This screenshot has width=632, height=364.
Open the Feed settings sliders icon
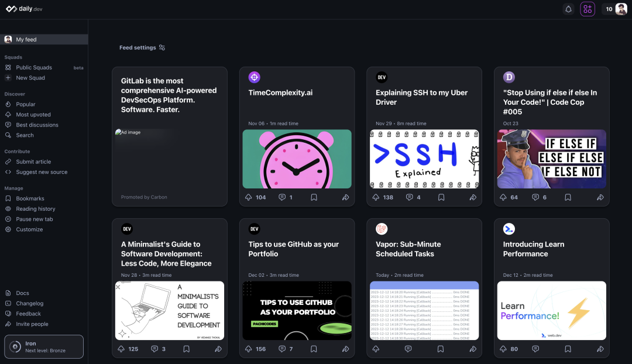(x=162, y=47)
